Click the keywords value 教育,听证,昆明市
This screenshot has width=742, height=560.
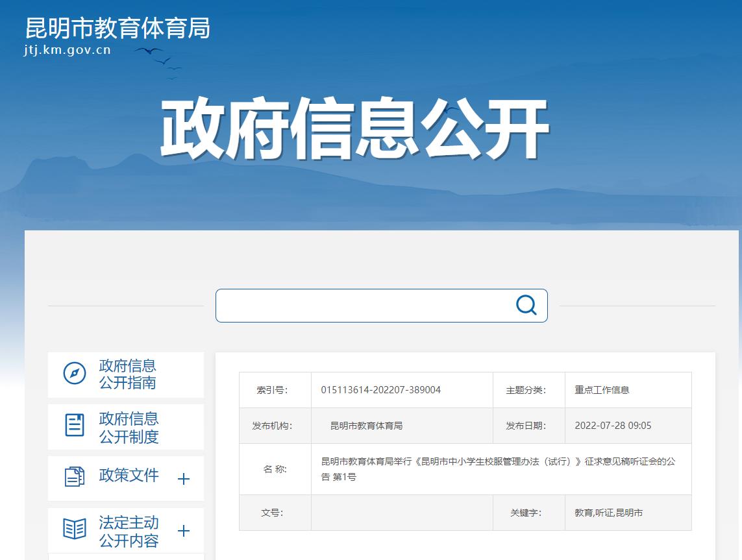608,513
